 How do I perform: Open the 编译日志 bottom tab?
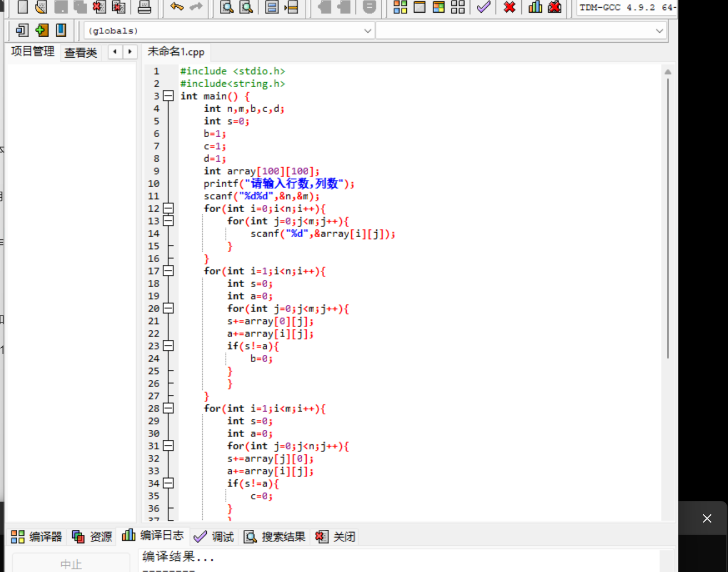point(153,535)
